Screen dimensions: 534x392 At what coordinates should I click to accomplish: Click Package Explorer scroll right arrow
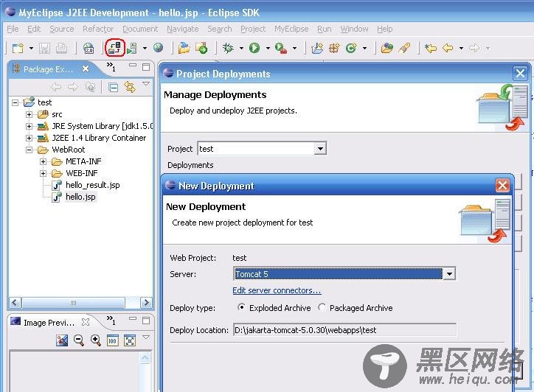[146, 302]
